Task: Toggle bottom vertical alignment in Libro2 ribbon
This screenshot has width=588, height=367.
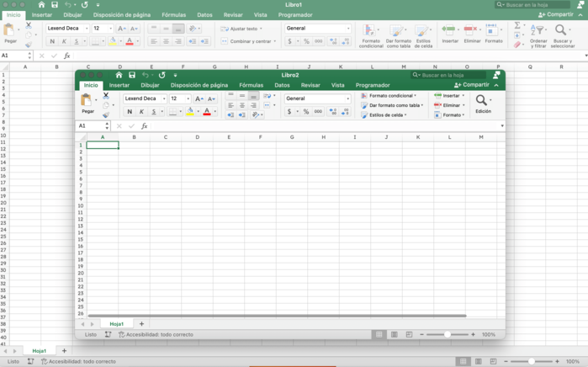Action: click(253, 96)
